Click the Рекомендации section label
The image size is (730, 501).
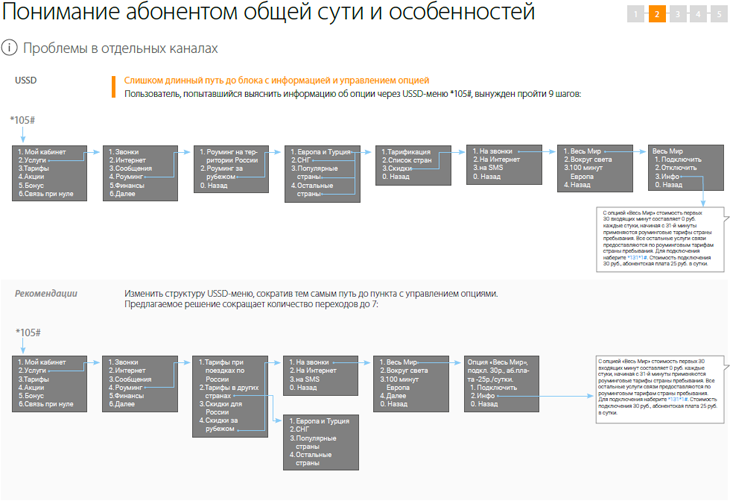click(x=46, y=293)
